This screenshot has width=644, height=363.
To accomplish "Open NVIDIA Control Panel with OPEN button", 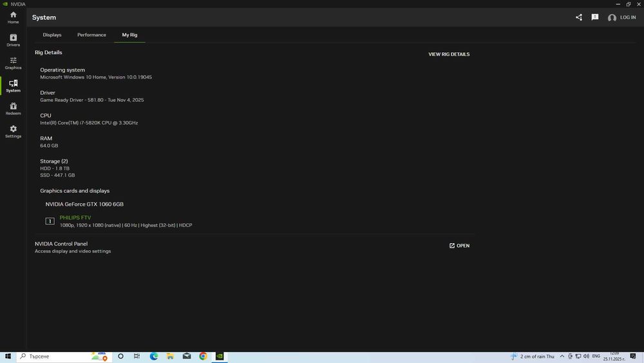I will [x=459, y=246].
